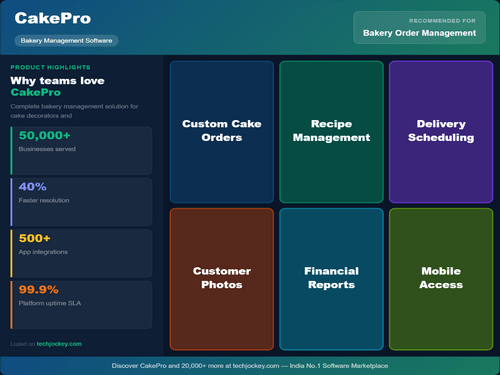The image size is (500, 375).
Task: Click the RECOMMENDED FOR label
Action: [442, 21]
